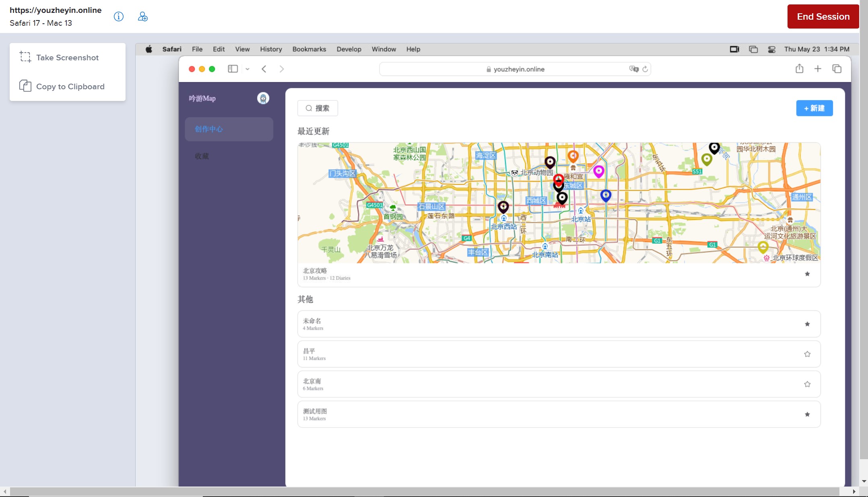Toggle favorite star for 北京南

(x=807, y=384)
